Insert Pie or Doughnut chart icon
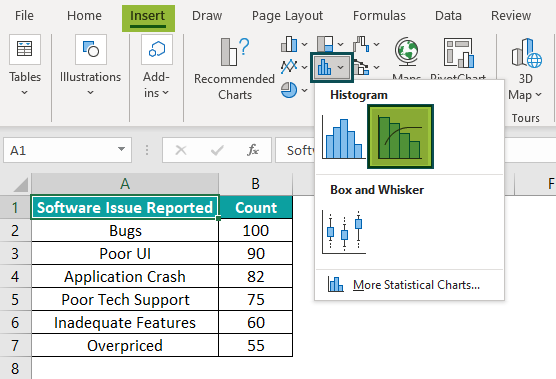 [289, 90]
